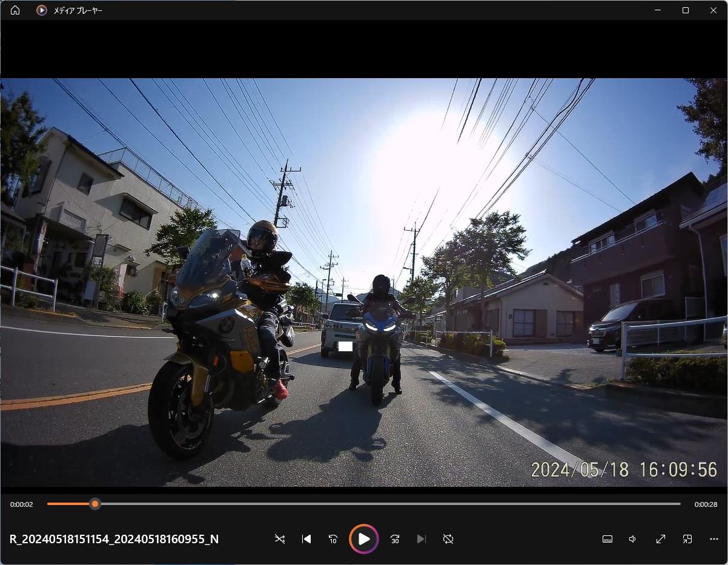Go to the Home page icon
This screenshot has height=565, width=728.
(x=15, y=10)
